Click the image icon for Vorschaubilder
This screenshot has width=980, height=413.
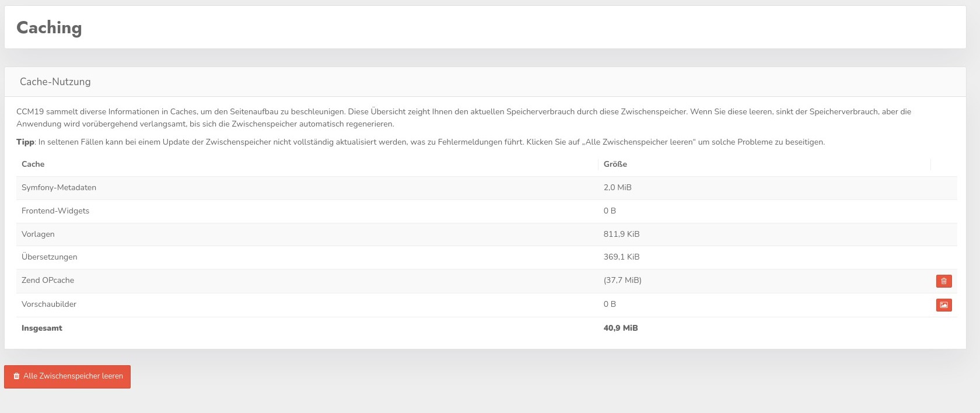tap(943, 305)
